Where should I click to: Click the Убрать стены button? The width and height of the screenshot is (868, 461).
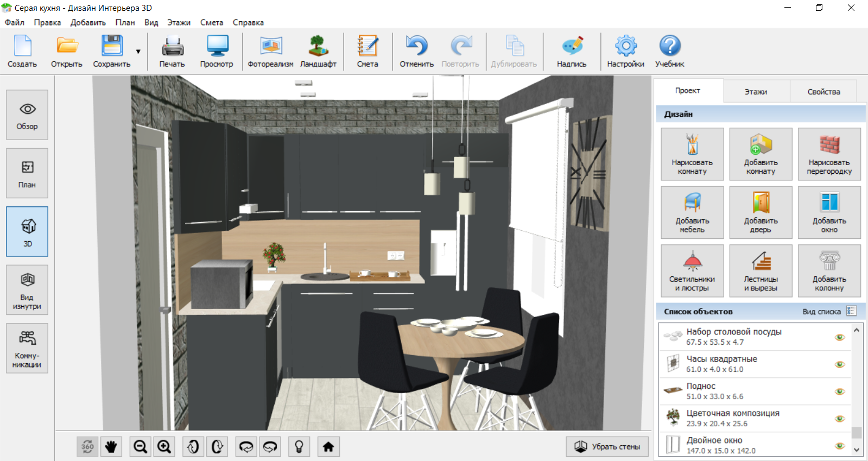coord(607,446)
